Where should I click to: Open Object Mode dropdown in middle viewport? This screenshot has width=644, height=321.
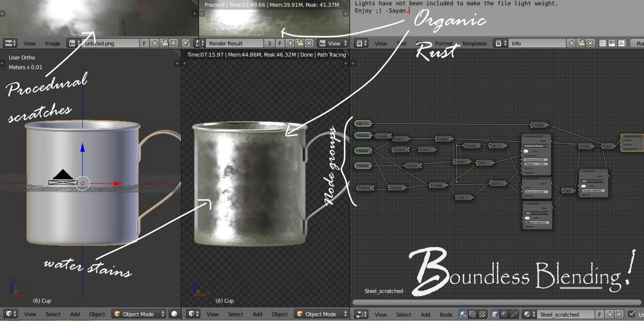[x=322, y=314]
